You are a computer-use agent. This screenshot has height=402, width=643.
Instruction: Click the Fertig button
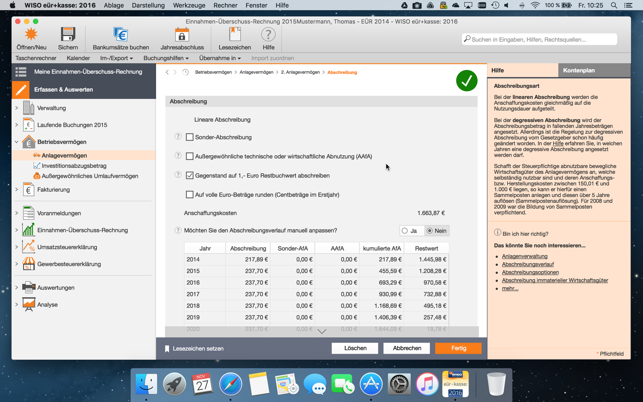click(x=458, y=348)
